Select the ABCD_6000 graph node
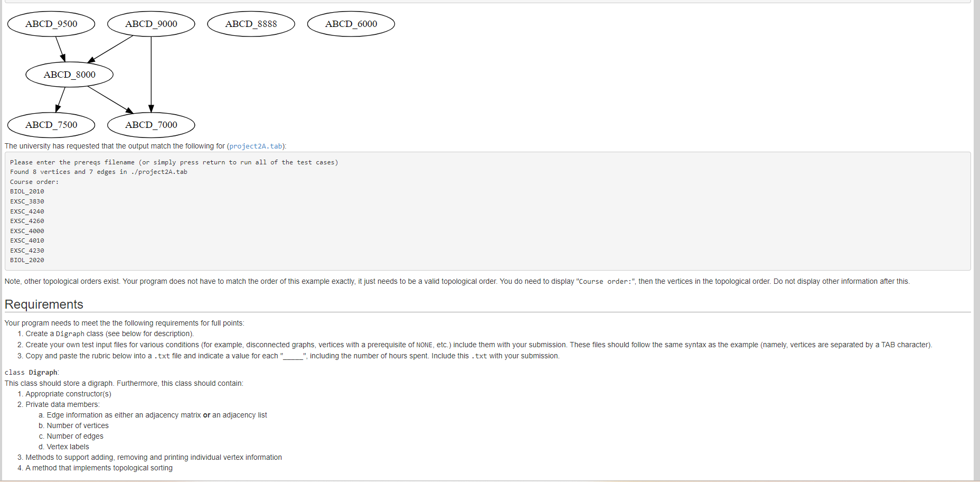Screen dimensions: 980x482 351,23
